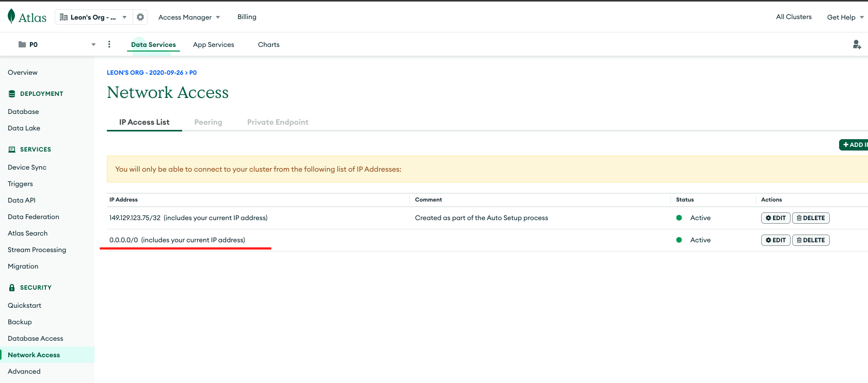Viewport: 868px width, 383px height.
Task: Open organization settings gear icon
Action: [140, 17]
